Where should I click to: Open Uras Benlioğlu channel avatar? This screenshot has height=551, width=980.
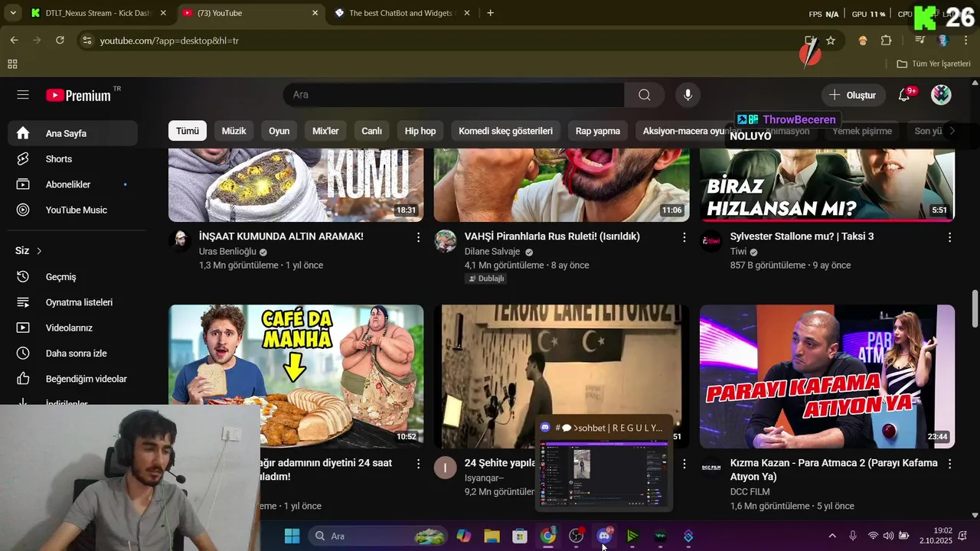click(x=180, y=241)
